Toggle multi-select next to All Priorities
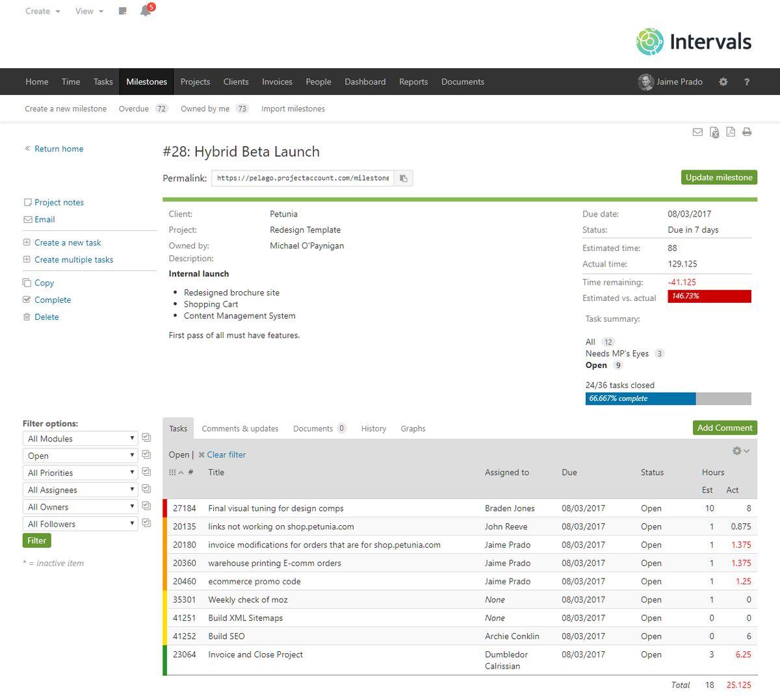This screenshot has height=700, width=780. 146,472
